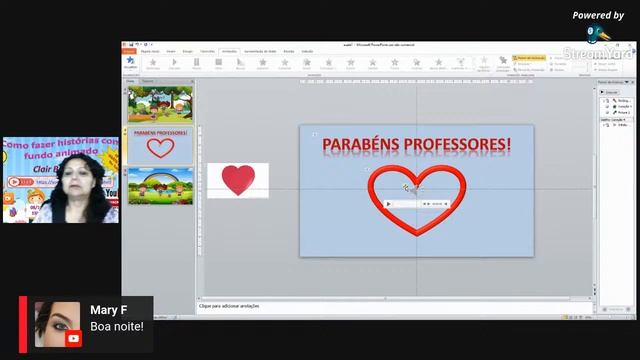Choose the Buscar seek animation effect
Screen dimensions: 640x360
[x=240, y=64]
